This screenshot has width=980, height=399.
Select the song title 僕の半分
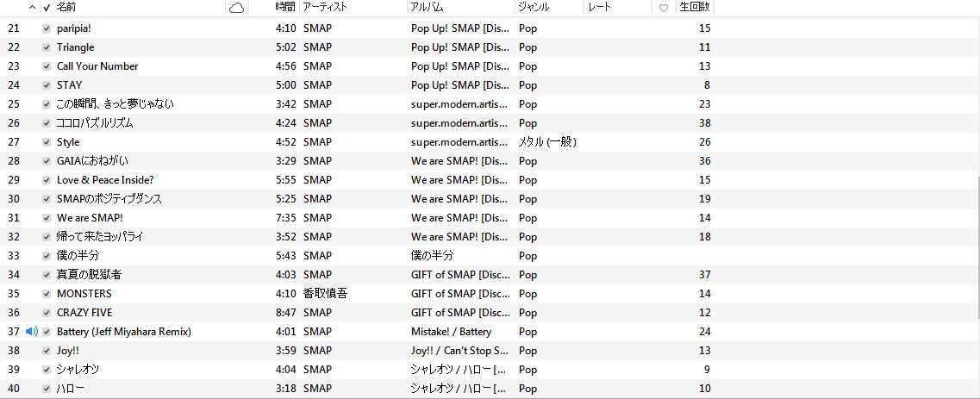pyautogui.click(x=78, y=256)
